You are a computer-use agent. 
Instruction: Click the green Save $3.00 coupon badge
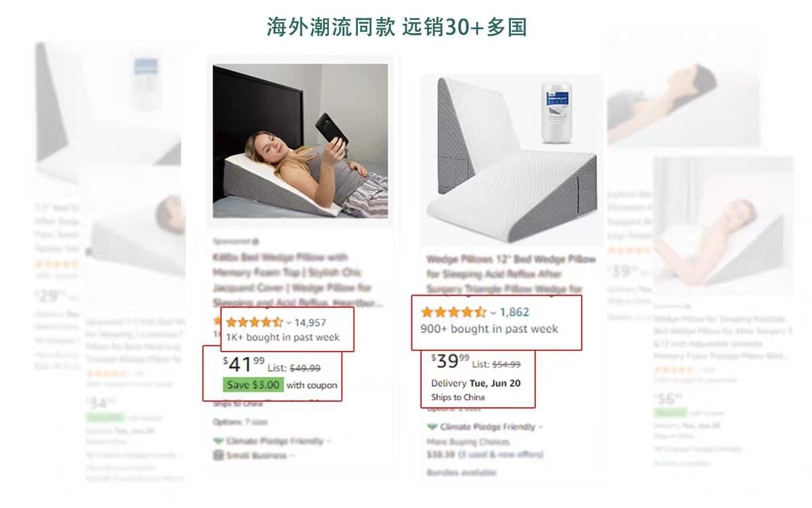coord(252,385)
